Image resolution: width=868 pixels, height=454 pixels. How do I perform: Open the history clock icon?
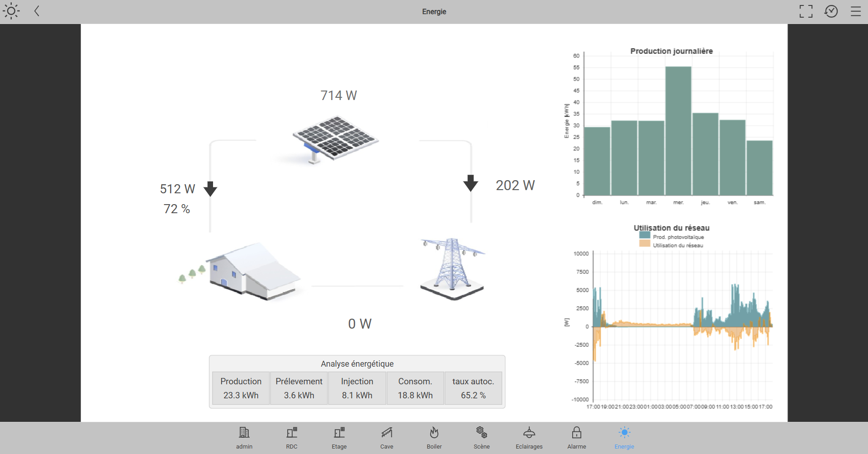coord(831,11)
